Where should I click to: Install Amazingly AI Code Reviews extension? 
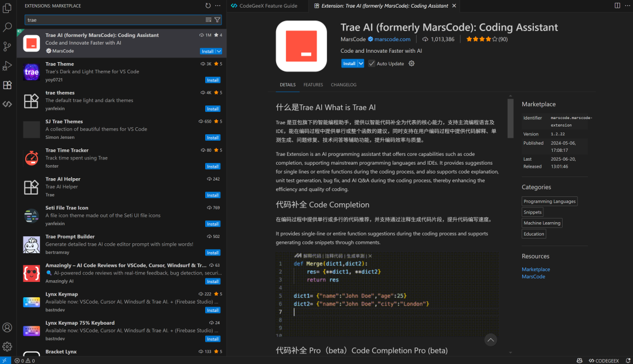pos(213,281)
